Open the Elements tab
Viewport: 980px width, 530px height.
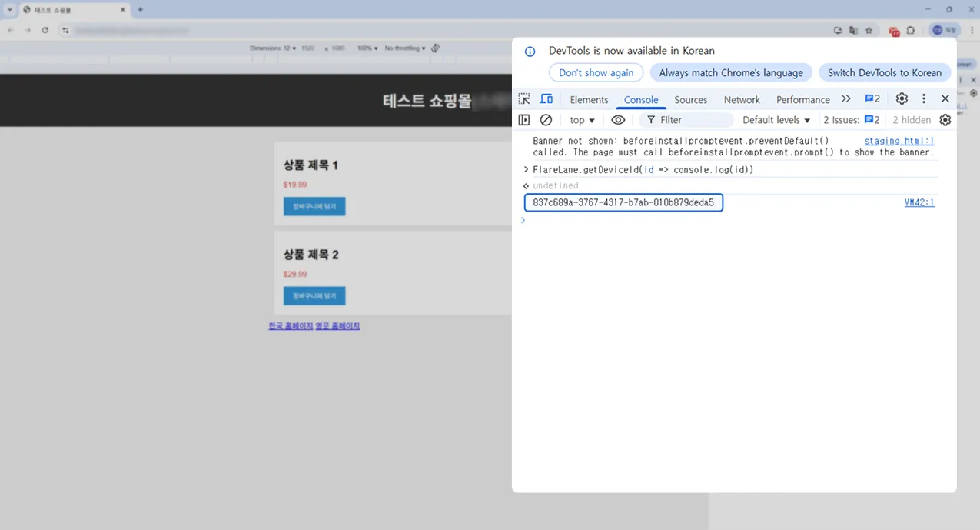[590, 100]
